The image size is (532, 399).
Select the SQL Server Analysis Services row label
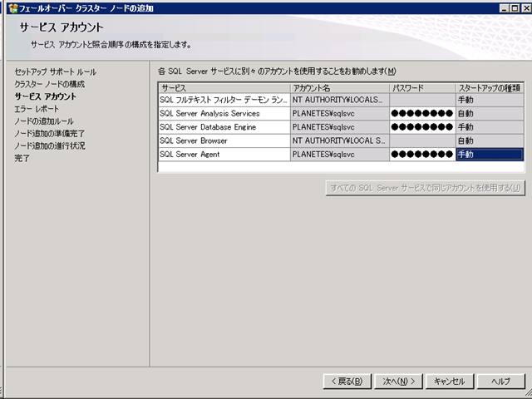pos(224,114)
